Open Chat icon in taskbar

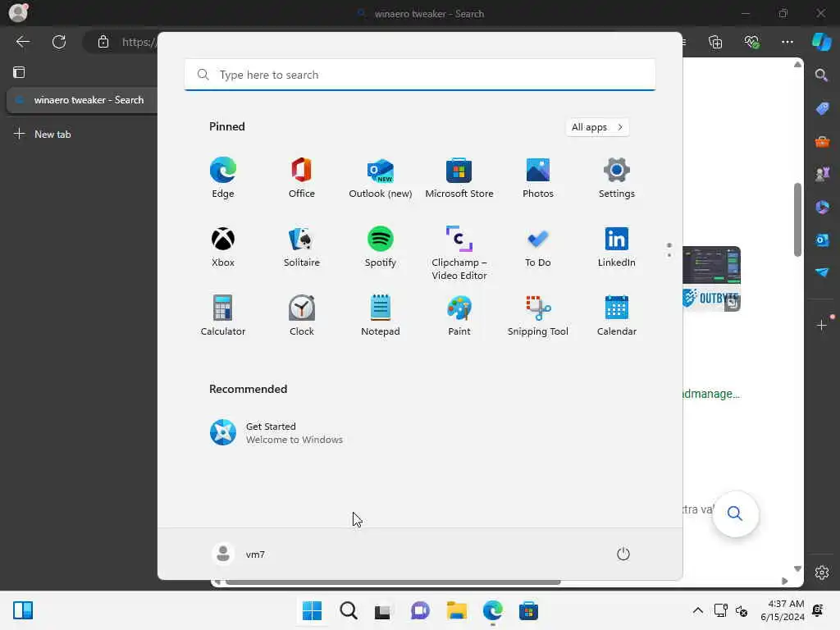(x=420, y=610)
